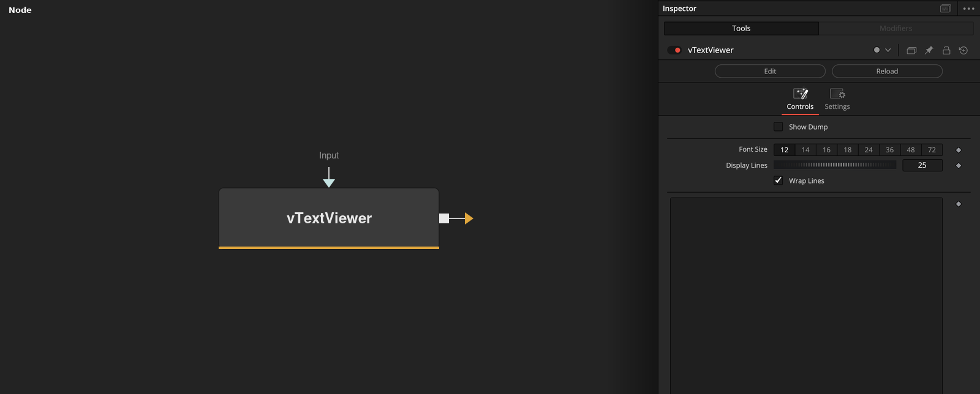
Task: Pin the vTextViewer tool in the Inspector
Action: click(929, 50)
